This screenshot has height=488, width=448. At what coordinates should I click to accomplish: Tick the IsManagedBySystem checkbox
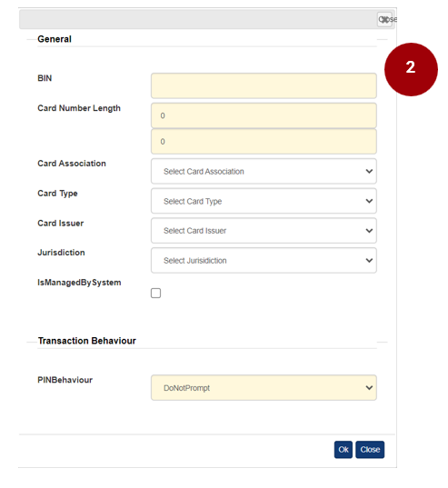tap(155, 293)
